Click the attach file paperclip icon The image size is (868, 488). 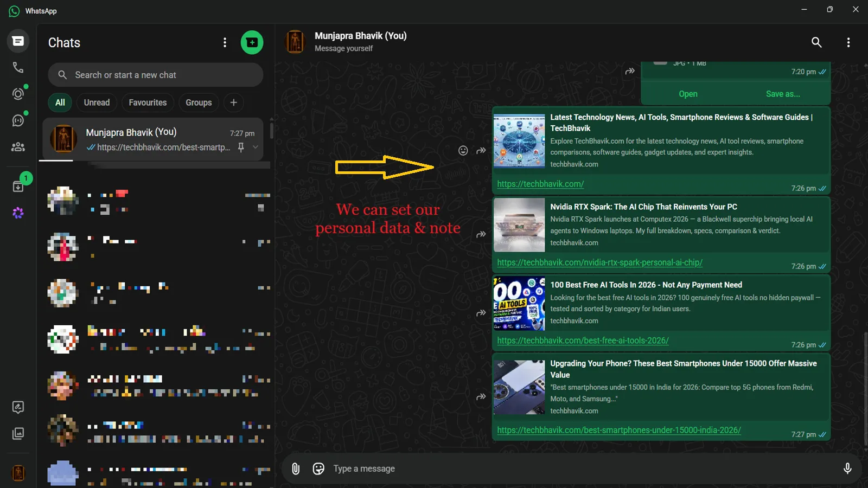296,468
